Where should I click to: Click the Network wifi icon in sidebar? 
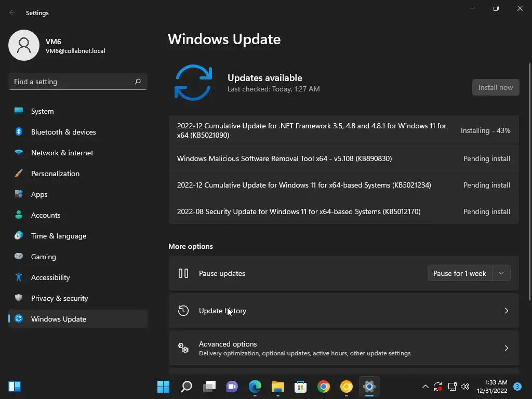pyautogui.click(x=19, y=152)
